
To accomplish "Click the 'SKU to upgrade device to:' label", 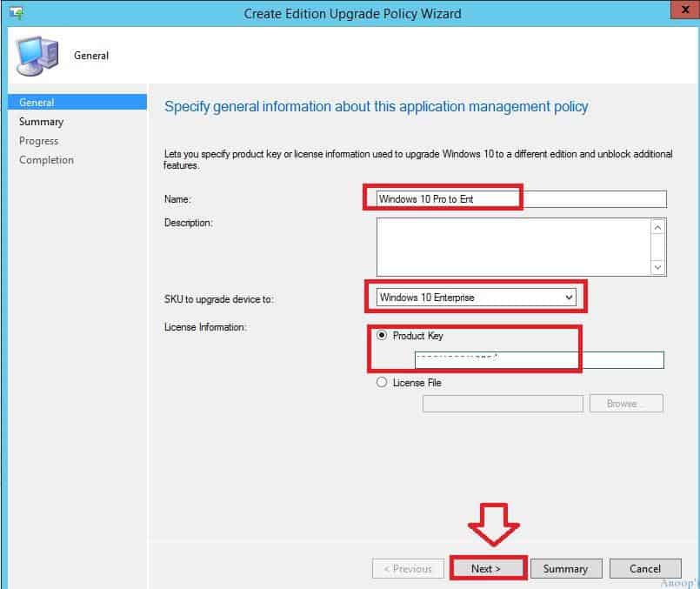I will point(219,299).
